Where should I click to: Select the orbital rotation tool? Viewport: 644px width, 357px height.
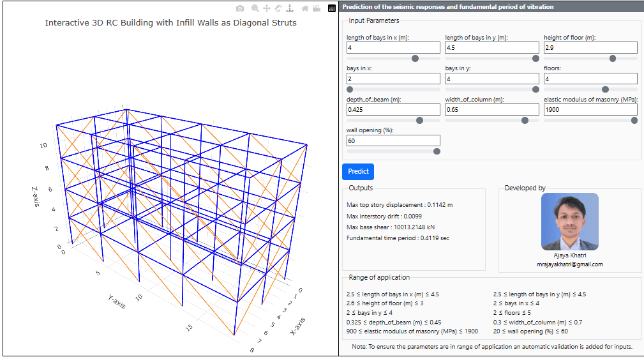click(x=278, y=8)
